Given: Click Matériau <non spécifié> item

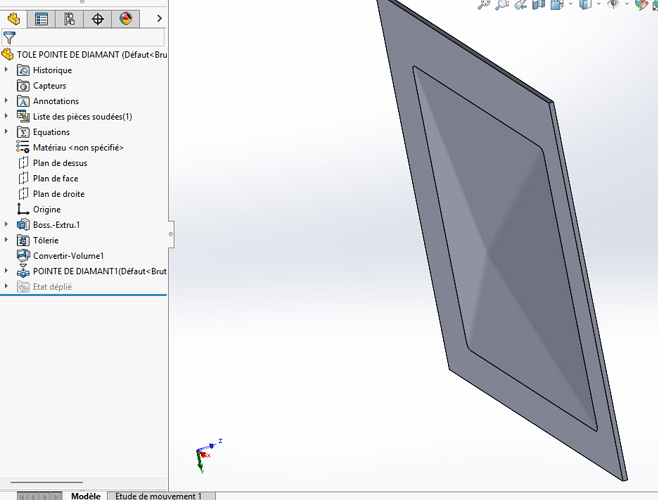Looking at the screenshot, I should click(77, 147).
